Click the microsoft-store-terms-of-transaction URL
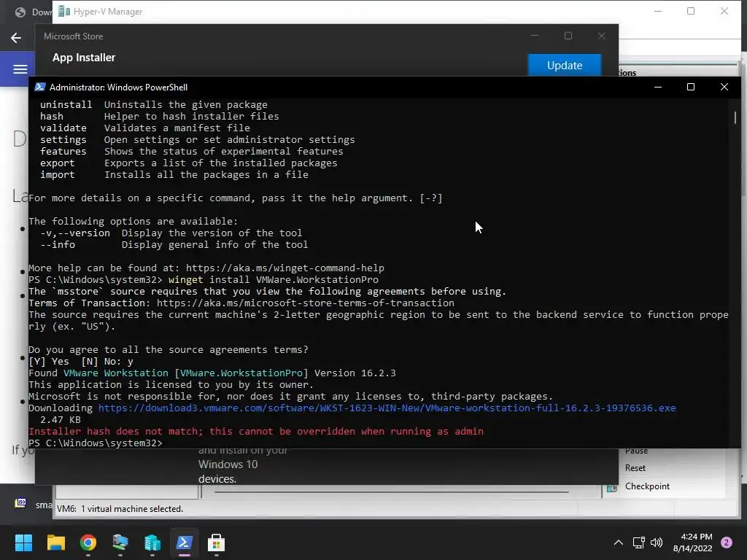The image size is (747, 560). click(306, 303)
